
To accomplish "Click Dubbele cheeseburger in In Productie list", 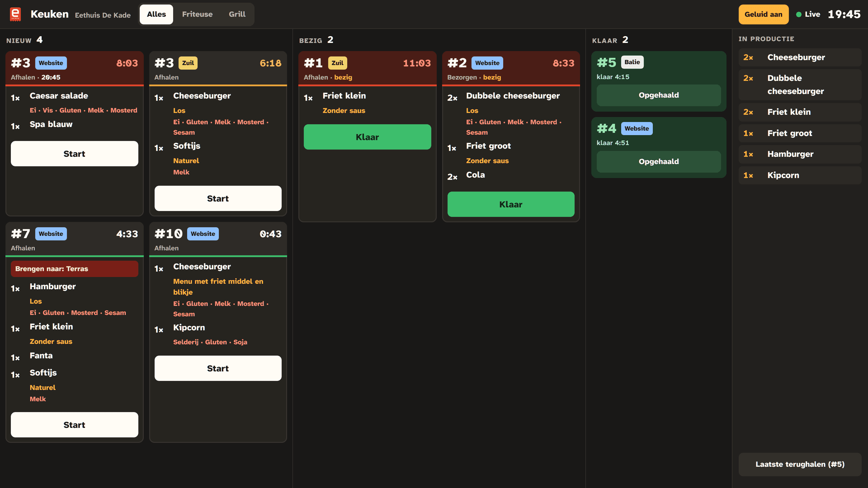I will [800, 84].
